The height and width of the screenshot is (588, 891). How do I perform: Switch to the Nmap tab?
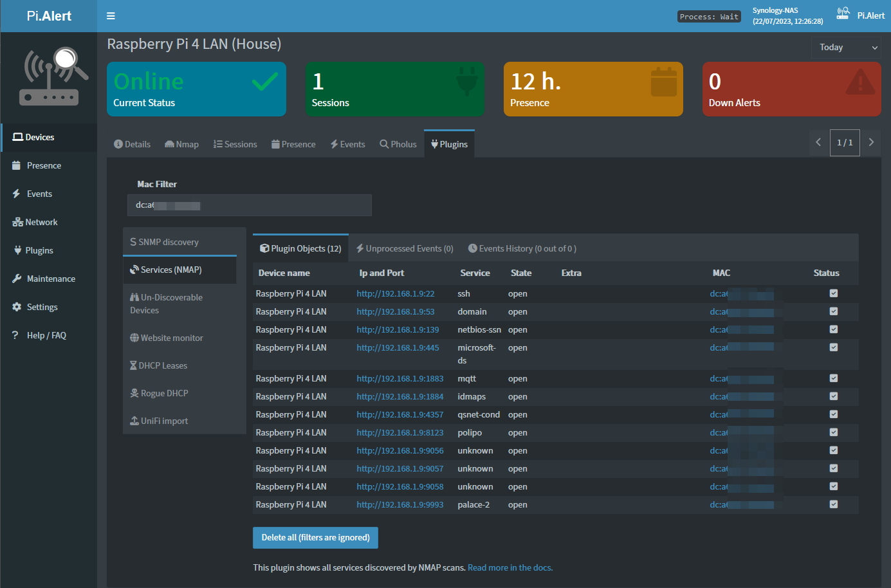coord(181,144)
